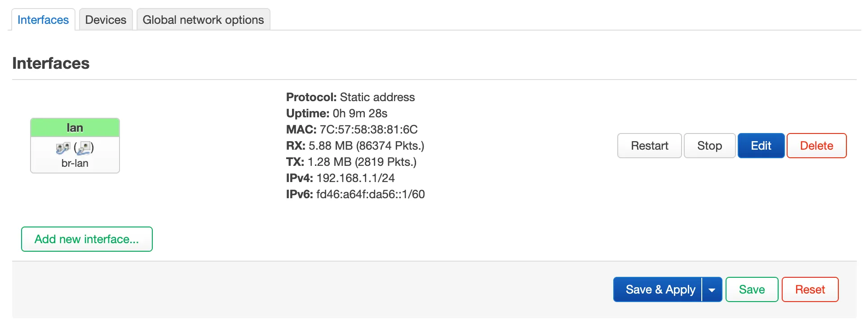Open the Global network options tab
The image size is (868, 329).
pos(203,20)
